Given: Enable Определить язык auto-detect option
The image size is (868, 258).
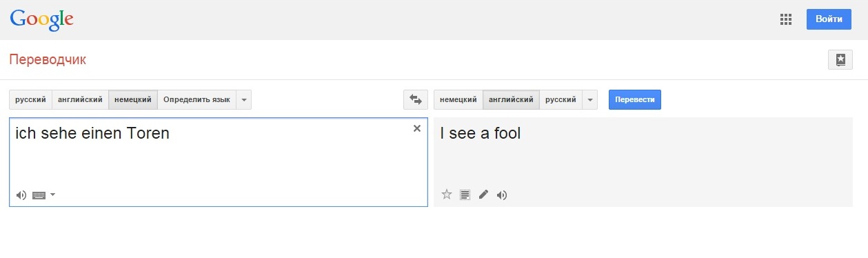Looking at the screenshot, I should pyautogui.click(x=196, y=99).
